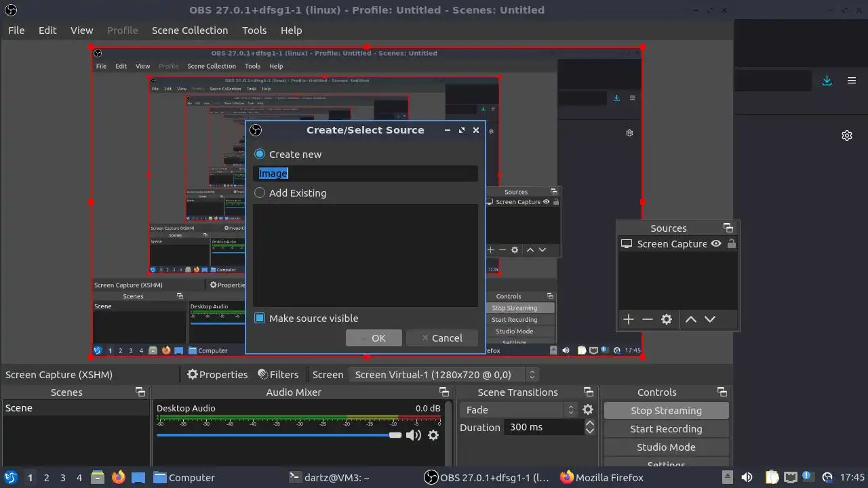868x488 pixels.
Task: Open the Fade transition properties gear
Action: [588, 409]
